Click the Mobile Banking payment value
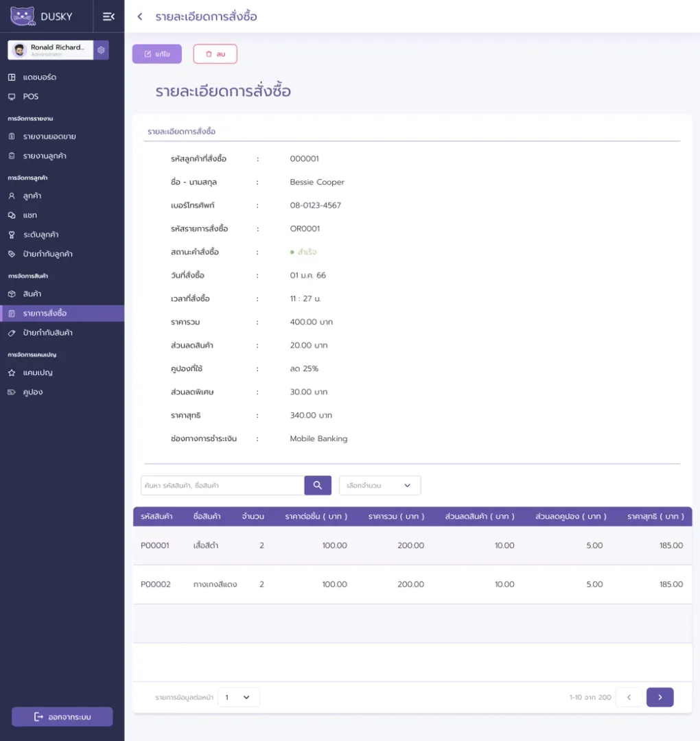Screen dimensions: 700x741 (318, 438)
